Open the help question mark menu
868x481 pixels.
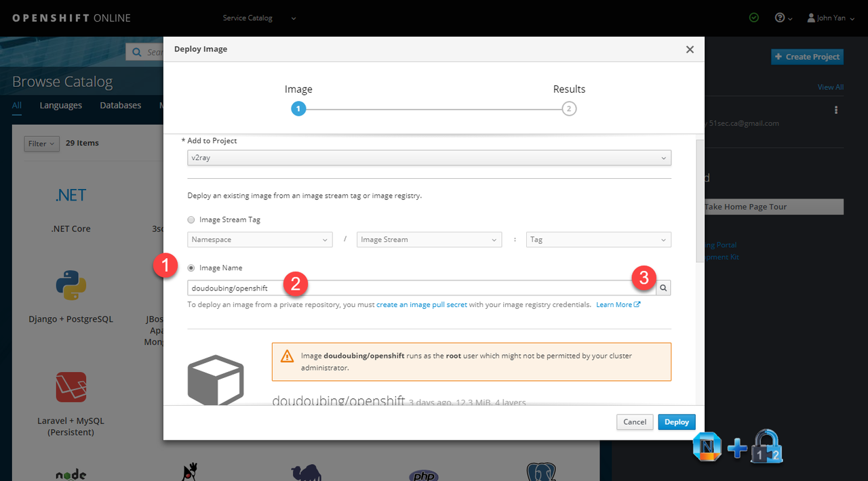tap(783, 18)
